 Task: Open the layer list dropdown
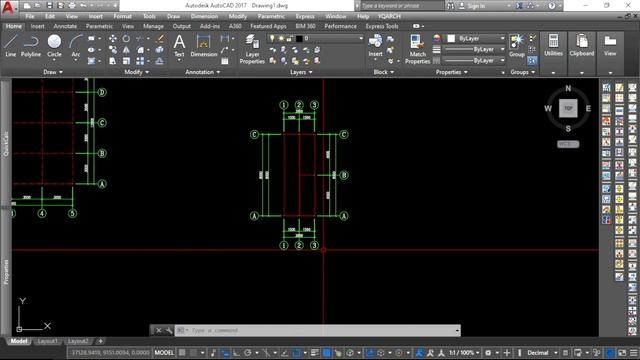point(361,38)
